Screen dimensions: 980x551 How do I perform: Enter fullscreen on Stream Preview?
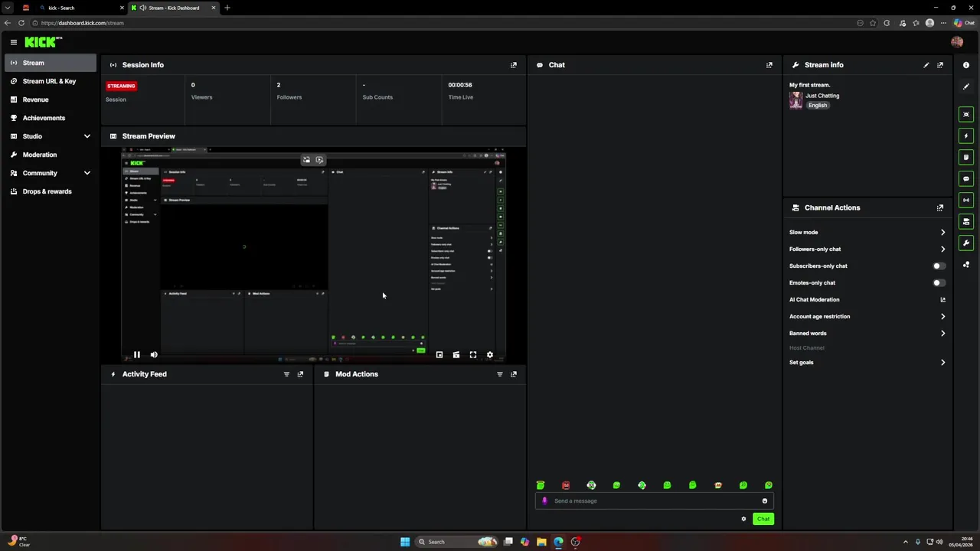coord(473,355)
